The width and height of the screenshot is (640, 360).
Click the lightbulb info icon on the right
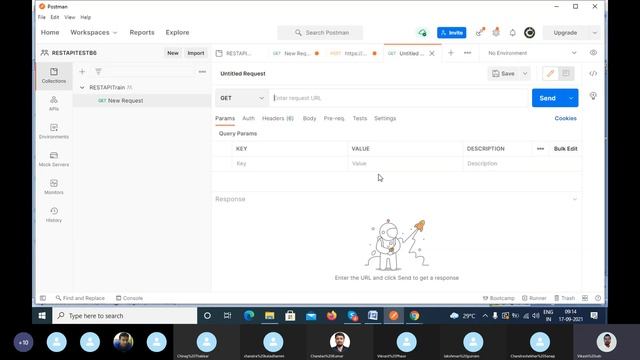[593, 96]
